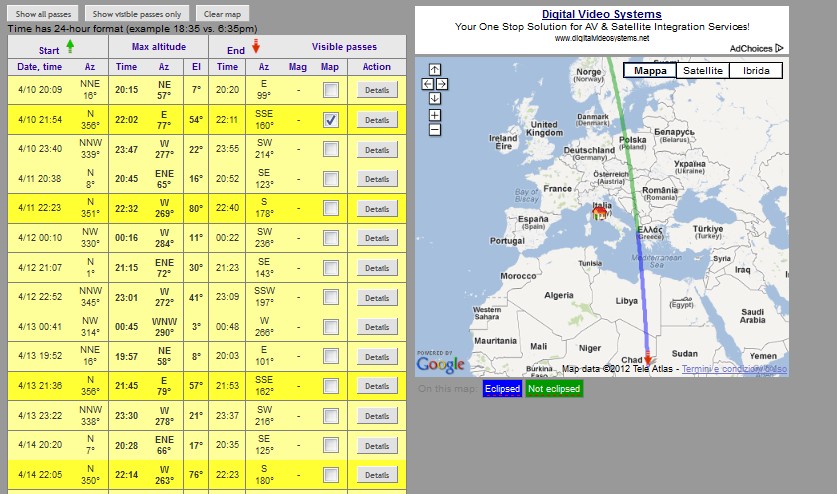Click the Max altitude header

click(159, 46)
